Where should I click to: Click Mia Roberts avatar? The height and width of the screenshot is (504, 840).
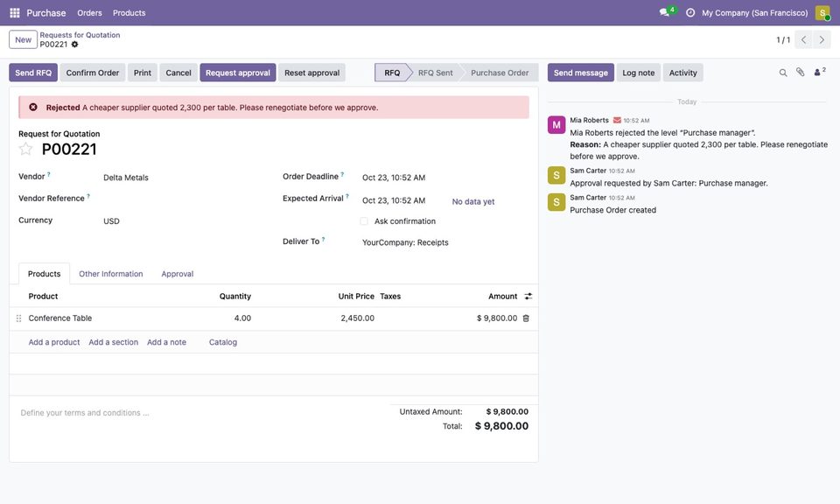click(x=556, y=125)
